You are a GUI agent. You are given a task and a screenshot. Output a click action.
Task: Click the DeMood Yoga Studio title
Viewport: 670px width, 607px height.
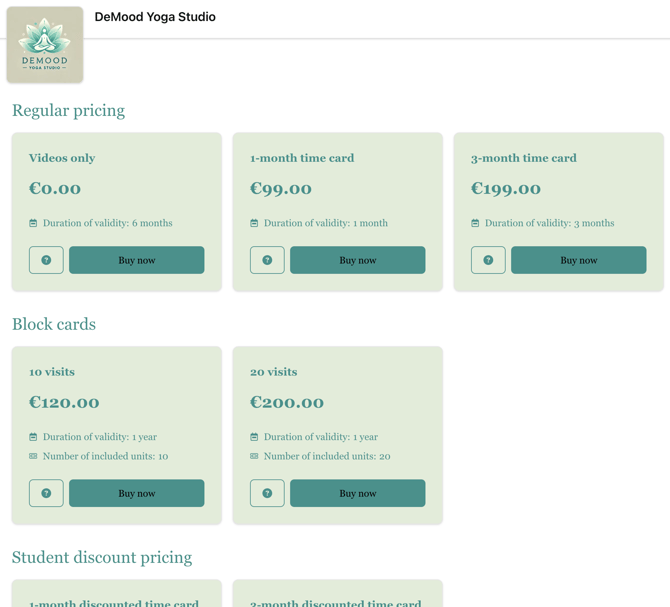(x=155, y=17)
